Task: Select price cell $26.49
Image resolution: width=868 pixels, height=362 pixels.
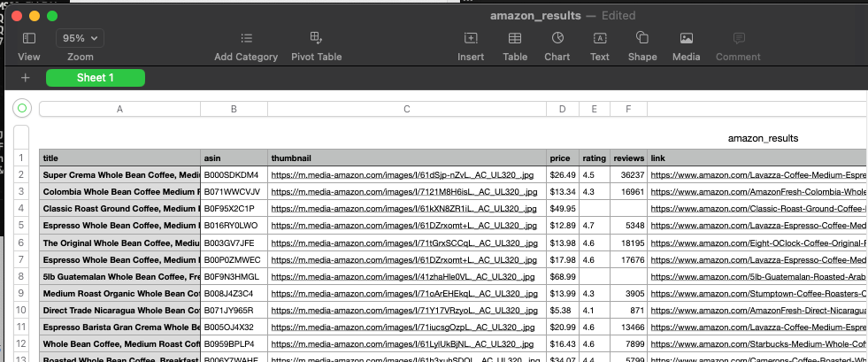Action: click(563, 175)
